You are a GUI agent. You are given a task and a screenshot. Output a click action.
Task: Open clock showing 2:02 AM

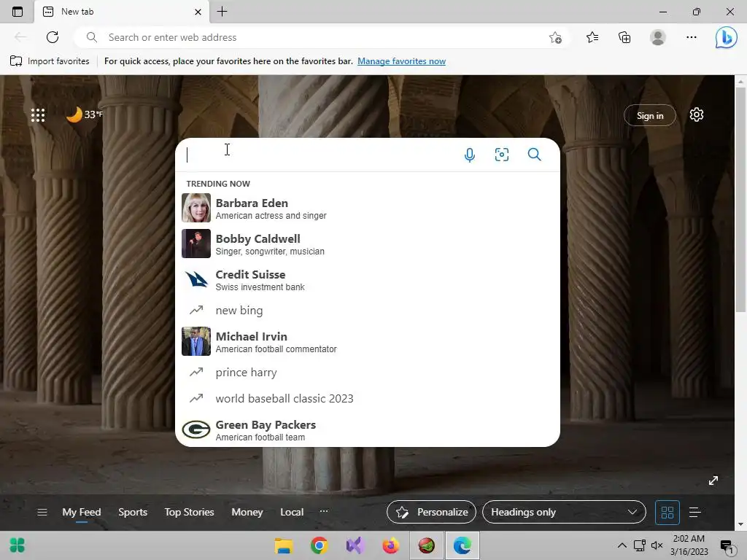689,545
